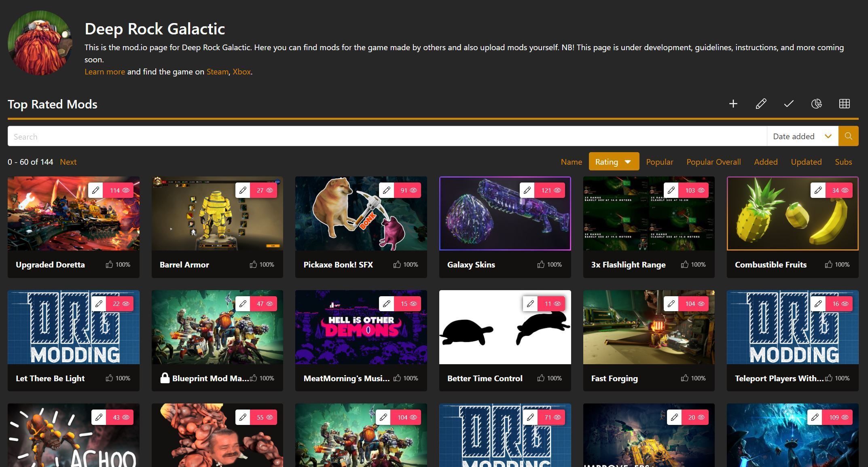Image resolution: width=868 pixels, height=467 pixels.
Task: Edit Let There Be Light via pencil icon
Action: coord(99,304)
